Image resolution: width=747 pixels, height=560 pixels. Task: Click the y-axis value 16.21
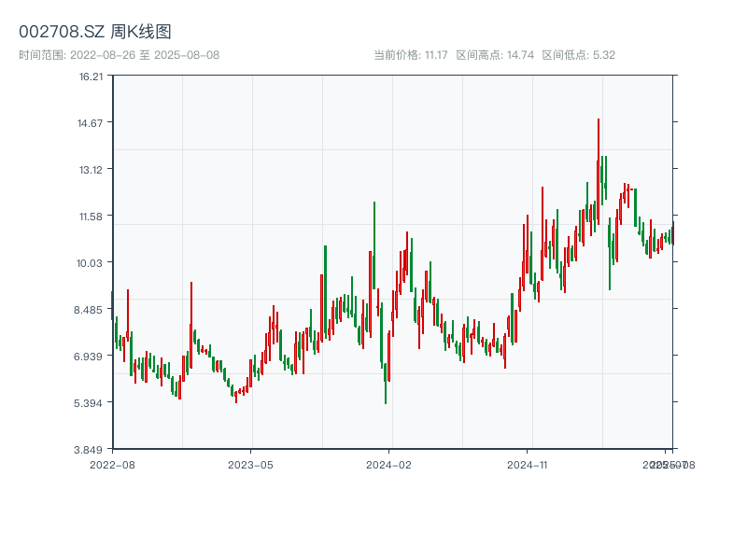click(91, 77)
